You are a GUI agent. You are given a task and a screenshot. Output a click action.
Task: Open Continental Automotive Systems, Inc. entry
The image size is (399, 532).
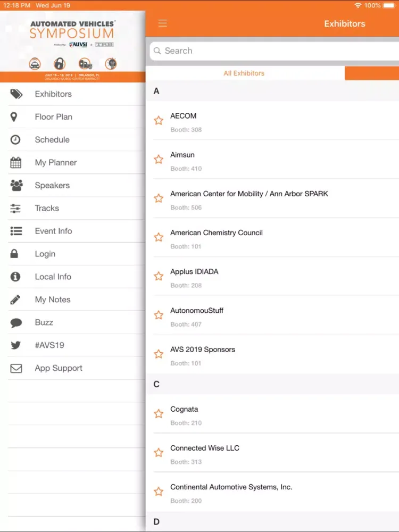[272, 492]
